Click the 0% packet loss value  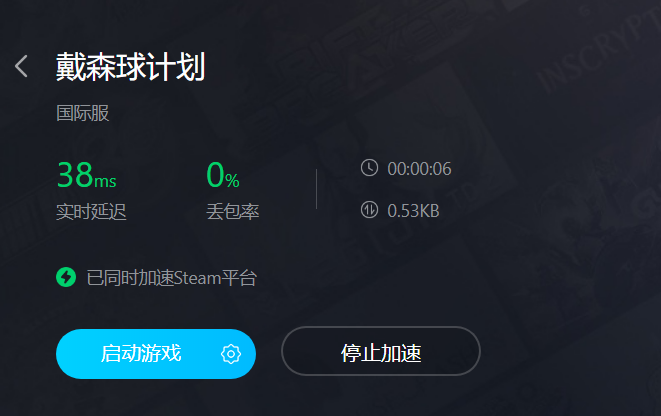(x=223, y=175)
